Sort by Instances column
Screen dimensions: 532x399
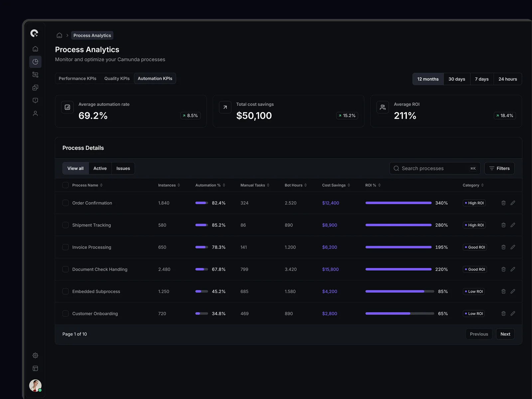point(169,185)
